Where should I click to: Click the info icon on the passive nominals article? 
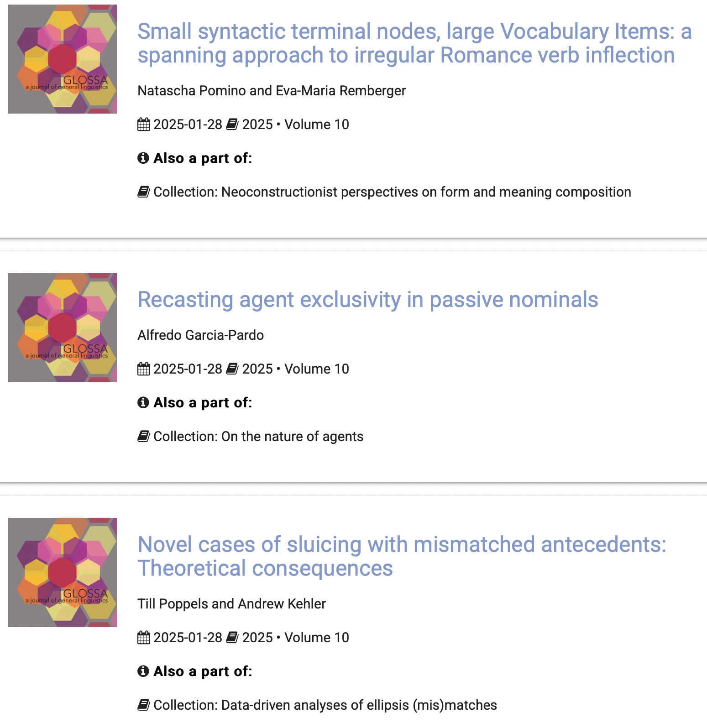point(143,403)
